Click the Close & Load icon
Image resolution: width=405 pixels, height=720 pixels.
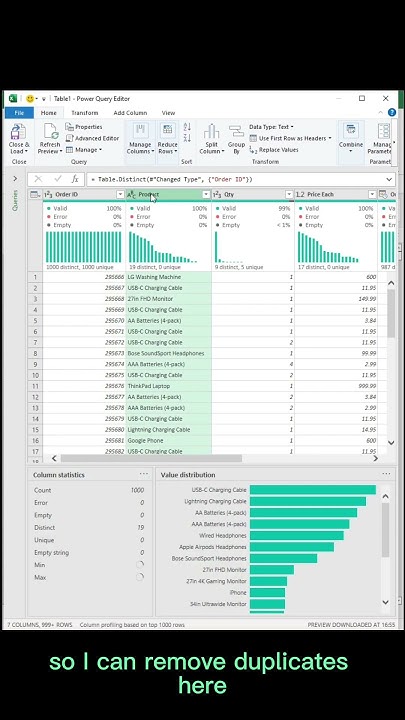tap(18, 132)
